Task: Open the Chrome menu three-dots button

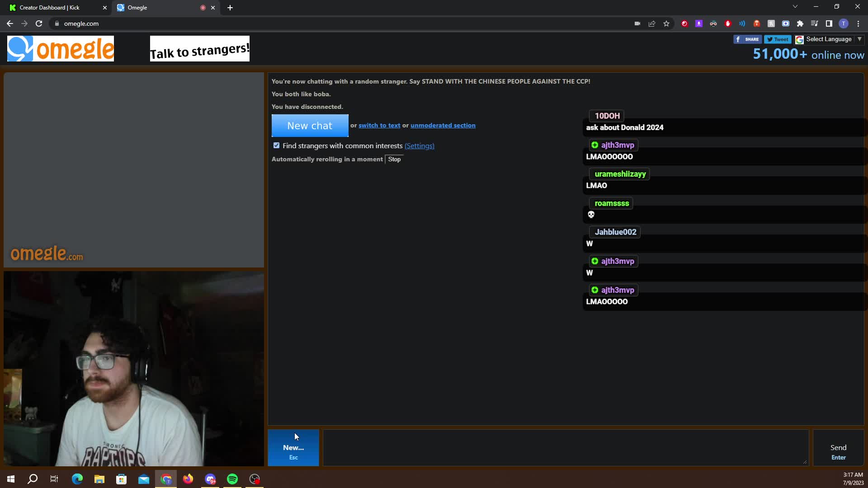Action: 858,23
